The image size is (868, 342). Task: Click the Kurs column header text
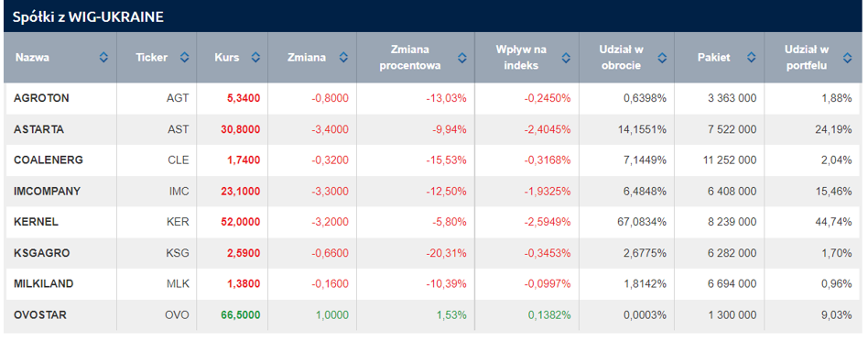click(227, 57)
